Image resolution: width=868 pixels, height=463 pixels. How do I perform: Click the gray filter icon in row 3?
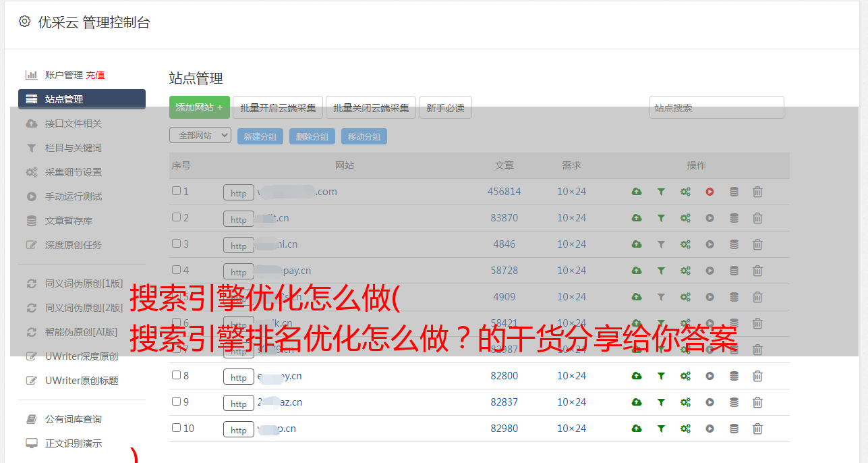(661, 244)
